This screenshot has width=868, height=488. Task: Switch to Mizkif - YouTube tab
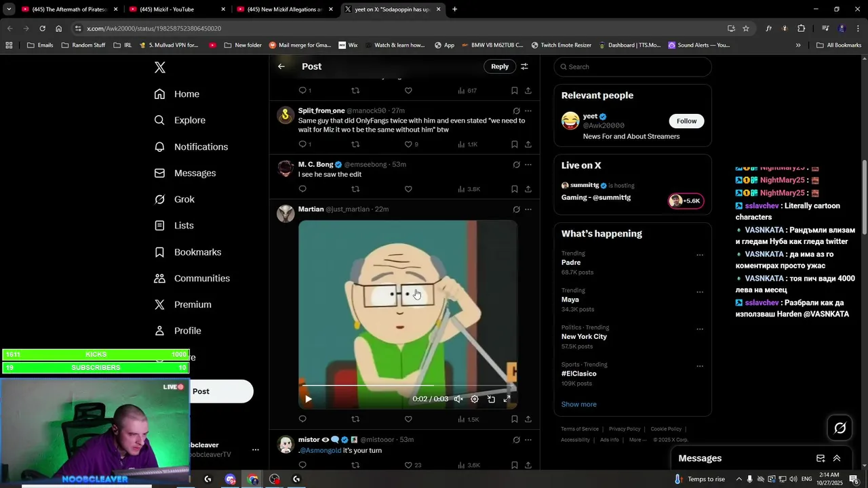[x=176, y=9]
